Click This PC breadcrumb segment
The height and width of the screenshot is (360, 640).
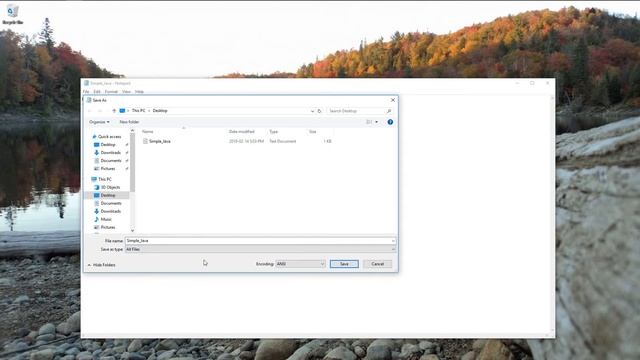(x=138, y=111)
